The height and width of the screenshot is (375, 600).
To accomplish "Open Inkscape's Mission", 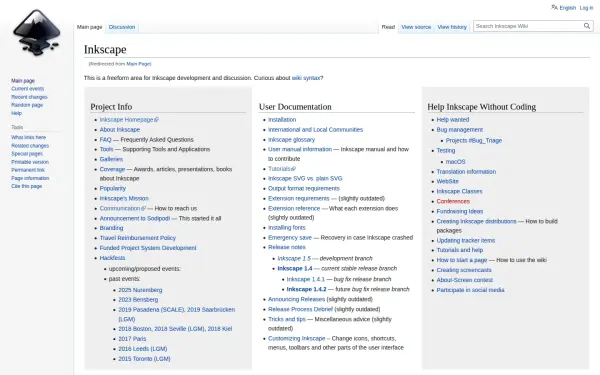I will 124,199.
